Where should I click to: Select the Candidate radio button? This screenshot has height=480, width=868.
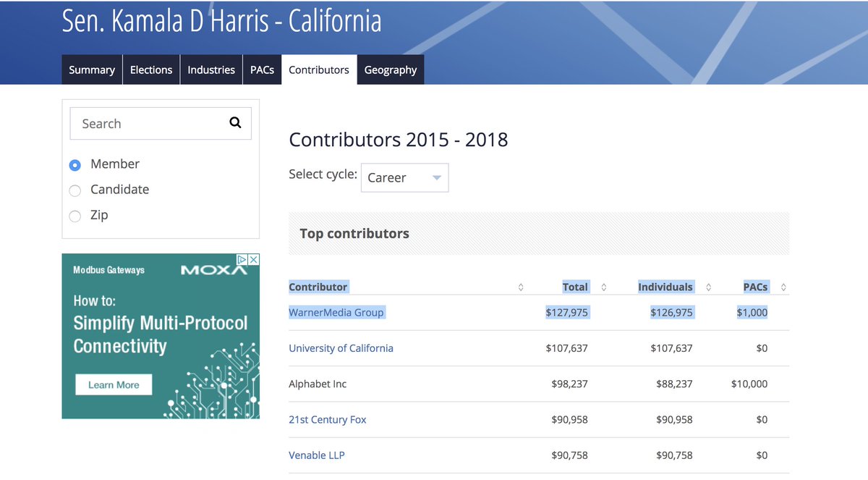click(x=75, y=190)
